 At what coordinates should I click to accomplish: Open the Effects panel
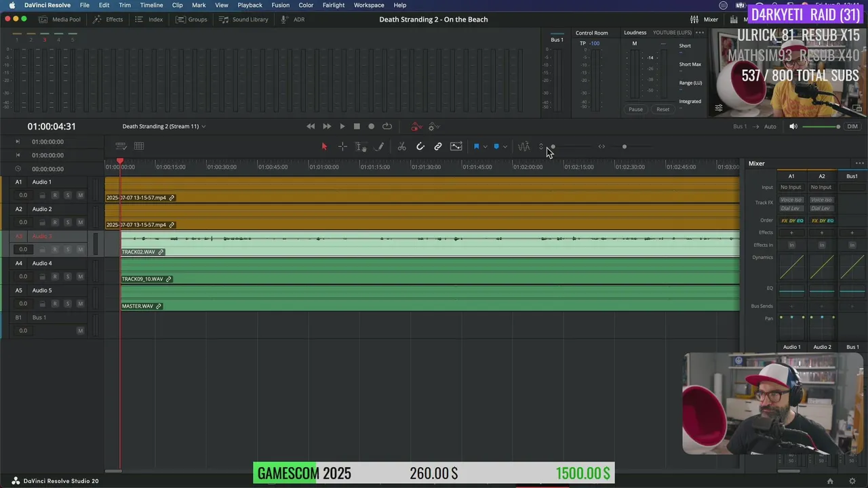tap(108, 19)
